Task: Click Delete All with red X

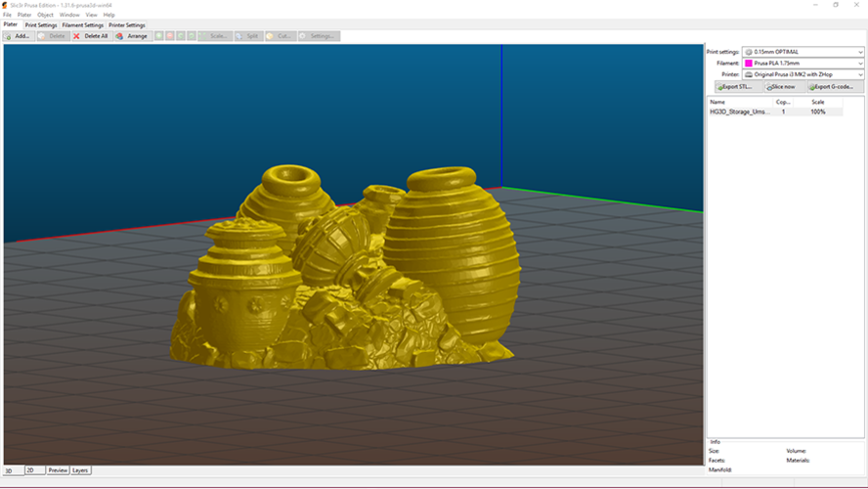Action: 91,36
